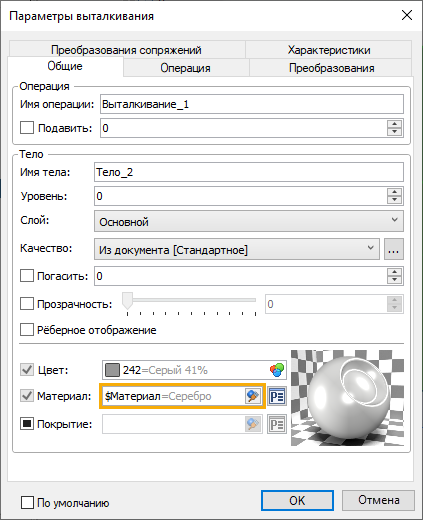Increase the Уровень value with up arrow
Screen dimensions: 423x520
coord(395,192)
